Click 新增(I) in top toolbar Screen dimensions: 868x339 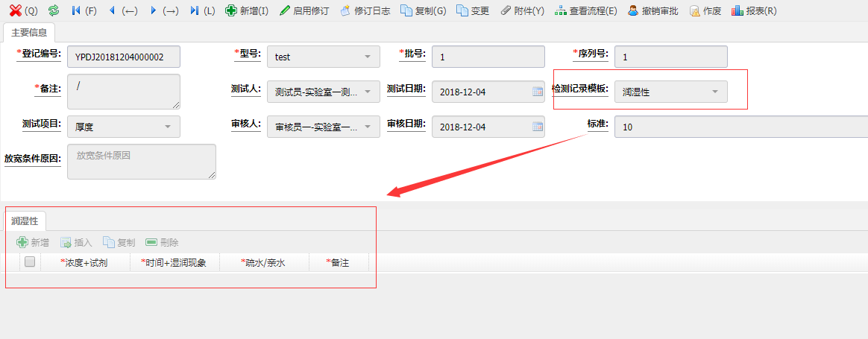click(x=247, y=10)
